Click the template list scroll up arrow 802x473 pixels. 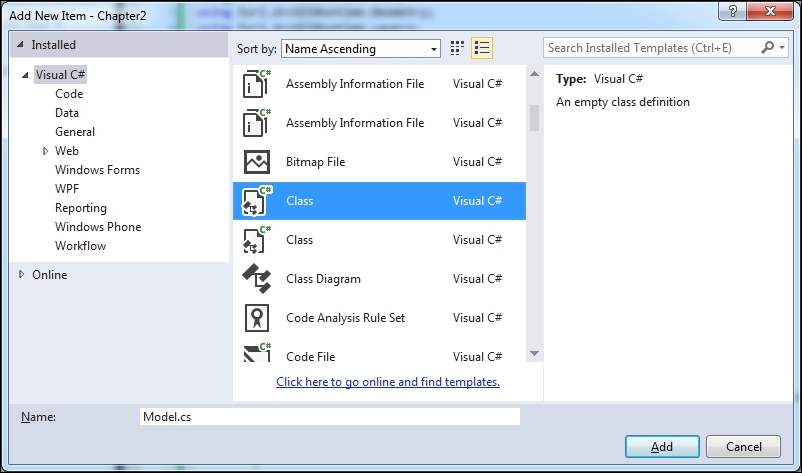tap(534, 74)
